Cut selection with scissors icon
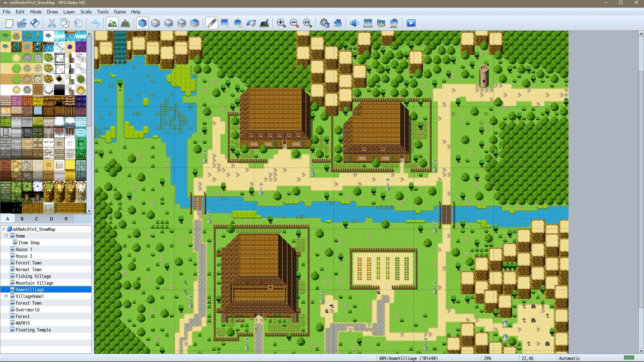Image resolution: width=644 pixels, height=362 pixels. (x=52, y=23)
